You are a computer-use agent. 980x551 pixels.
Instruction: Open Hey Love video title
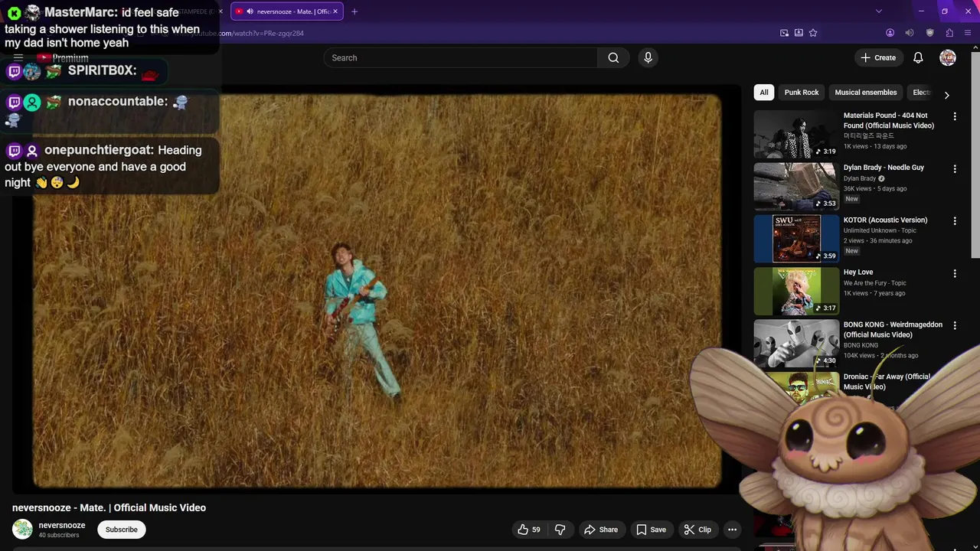(x=858, y=272)
